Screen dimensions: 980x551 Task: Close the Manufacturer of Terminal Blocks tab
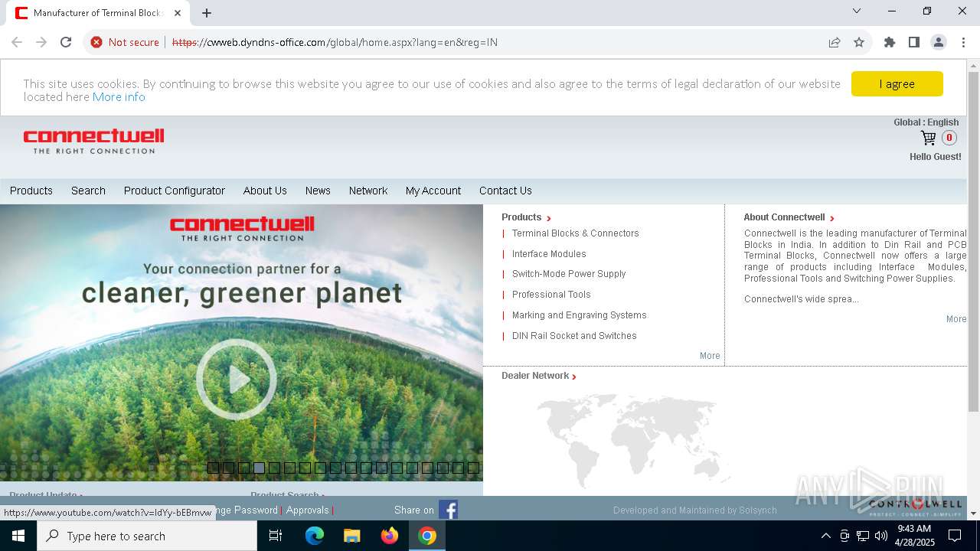[178, 13]
